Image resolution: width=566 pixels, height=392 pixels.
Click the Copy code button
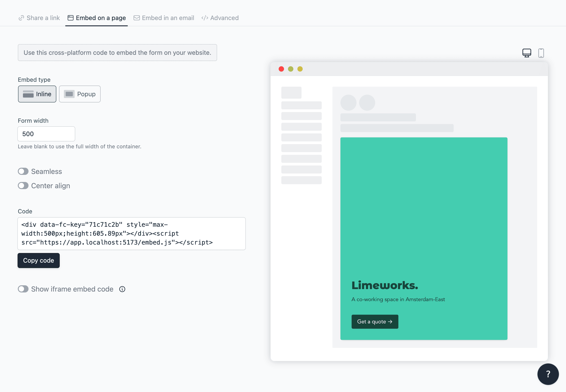tap(39, 260)
